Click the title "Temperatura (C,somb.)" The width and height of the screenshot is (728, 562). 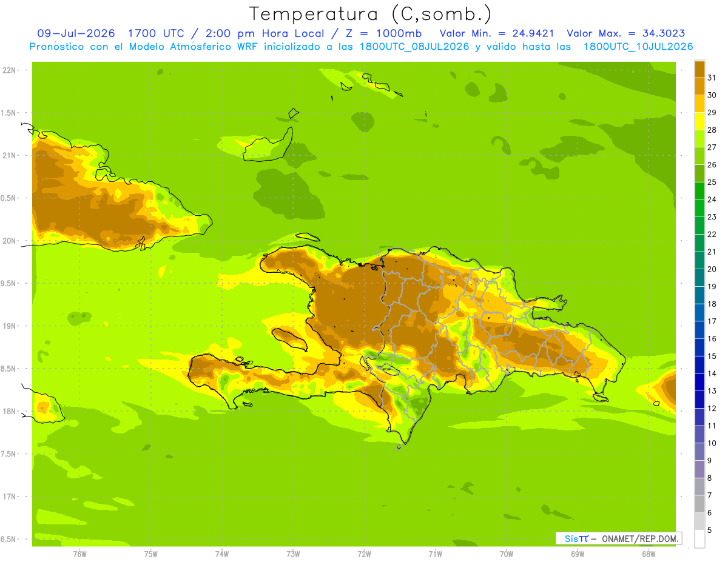pyautogui.click(x=371, y=14)
